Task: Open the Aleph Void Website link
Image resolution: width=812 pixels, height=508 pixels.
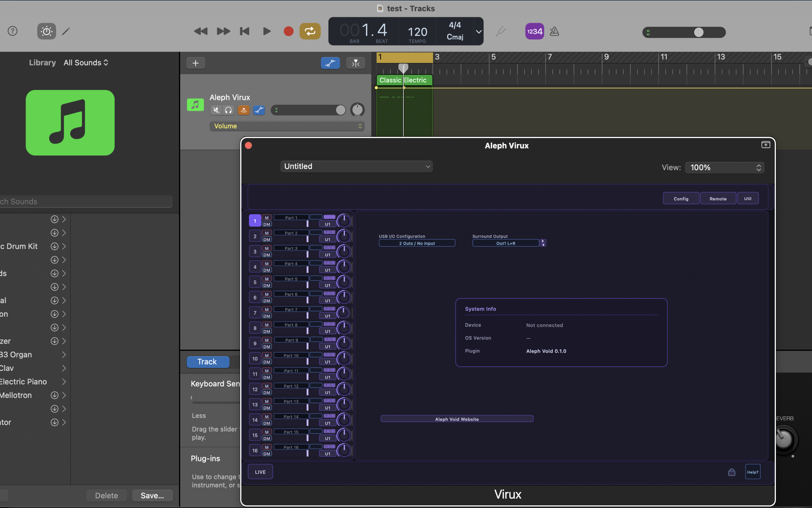Action: (x=457, y=419)
